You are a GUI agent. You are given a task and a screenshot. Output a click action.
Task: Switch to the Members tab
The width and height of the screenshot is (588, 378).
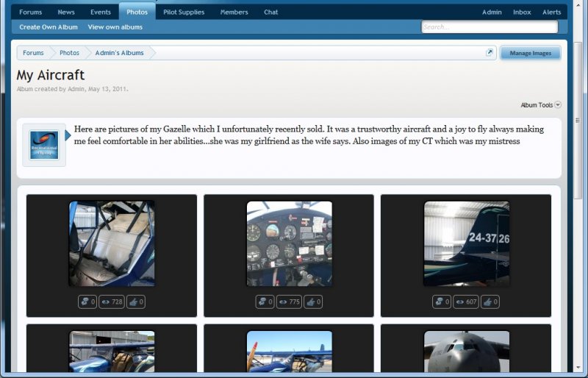[x=234, y=12]
